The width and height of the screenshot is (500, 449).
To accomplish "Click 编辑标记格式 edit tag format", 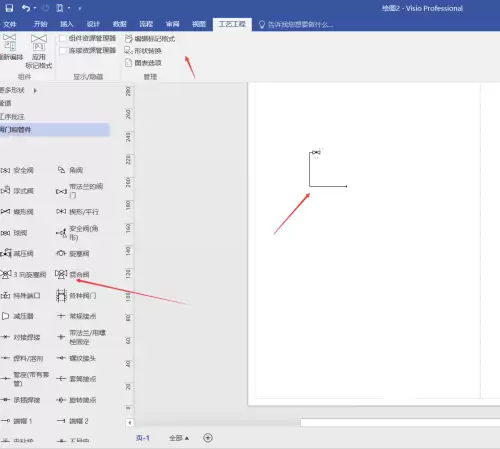I will coord(150,39).
